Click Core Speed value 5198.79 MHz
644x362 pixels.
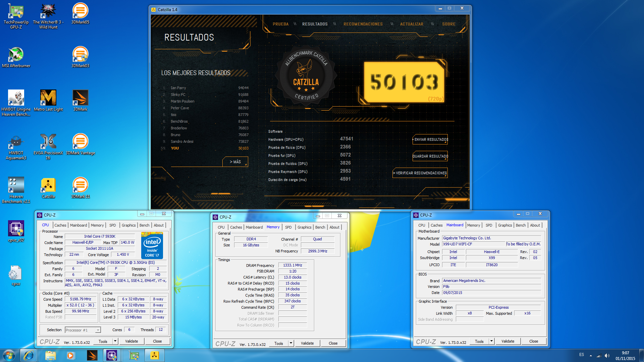[80, 299]
